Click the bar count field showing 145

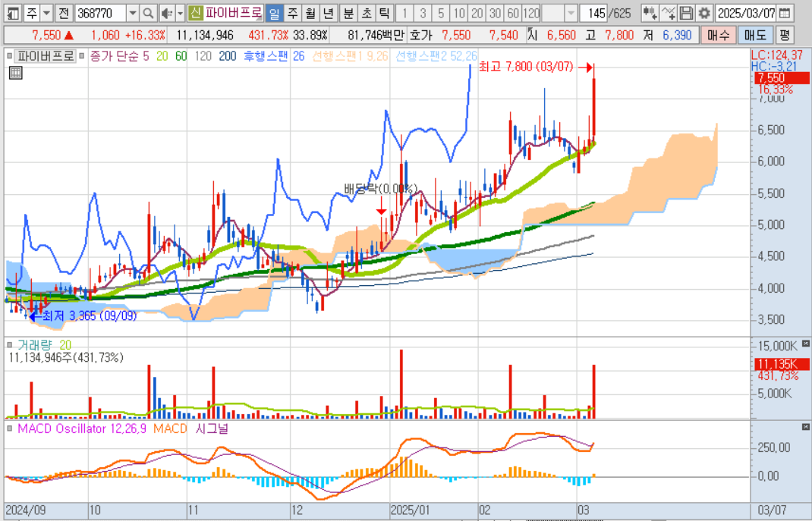[593, 13]
